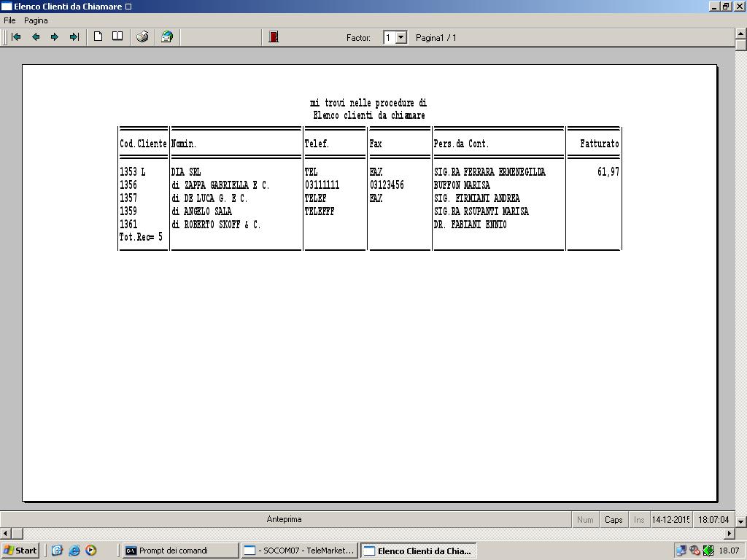Click the previous page arrow
This screenshot has width=747, height=560.
[35, 37]
